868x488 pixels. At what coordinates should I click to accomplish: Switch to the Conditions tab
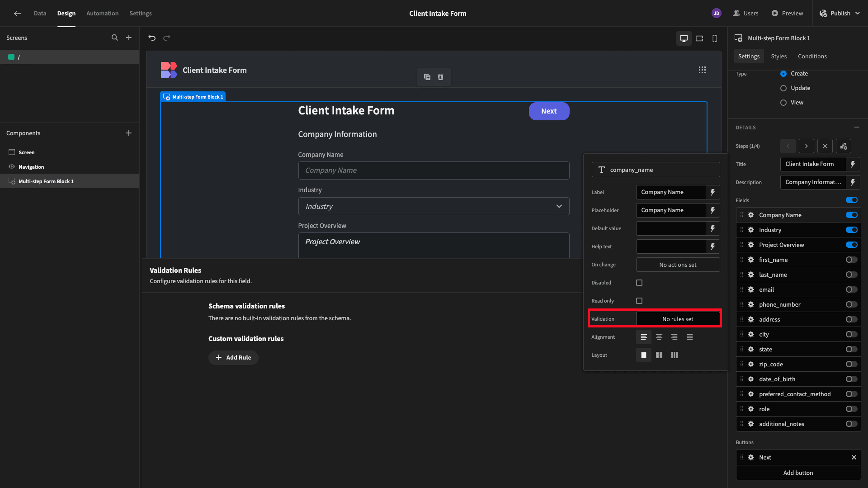pos(812,57)
